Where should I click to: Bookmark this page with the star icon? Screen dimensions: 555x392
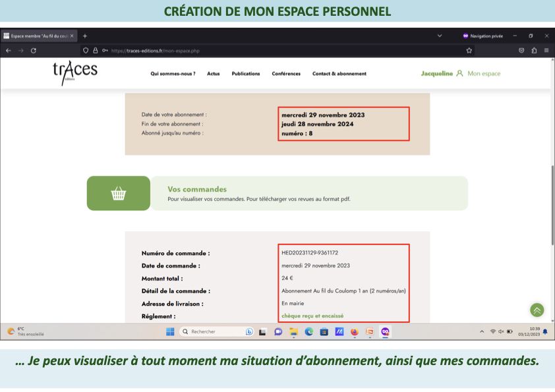click(x=469, y=51)
